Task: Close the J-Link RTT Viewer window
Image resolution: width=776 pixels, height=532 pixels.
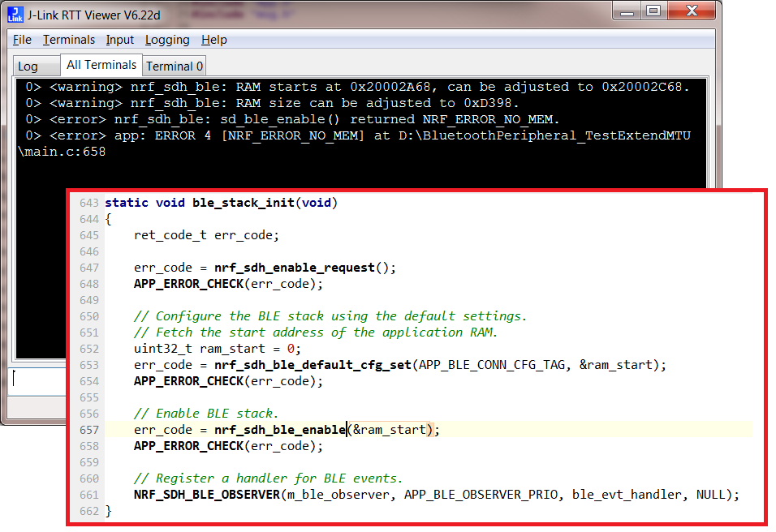Action: pyautogui.click(x=692, y=11)
